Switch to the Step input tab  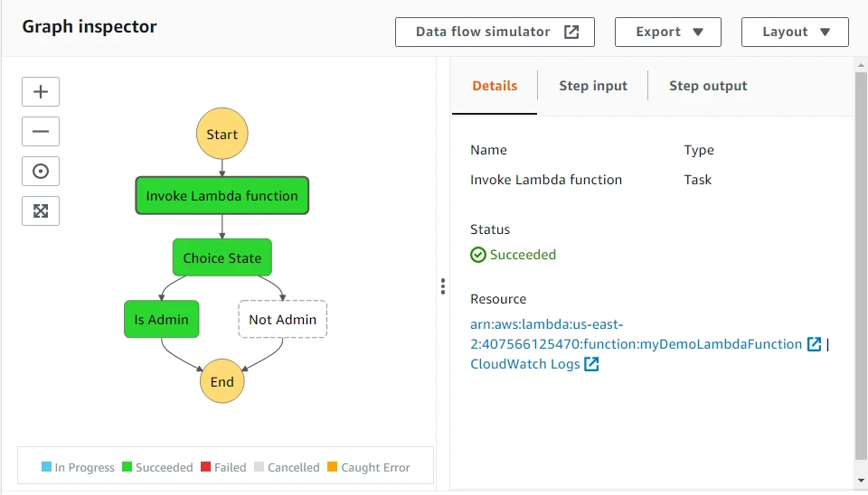[x=592, y=86]
